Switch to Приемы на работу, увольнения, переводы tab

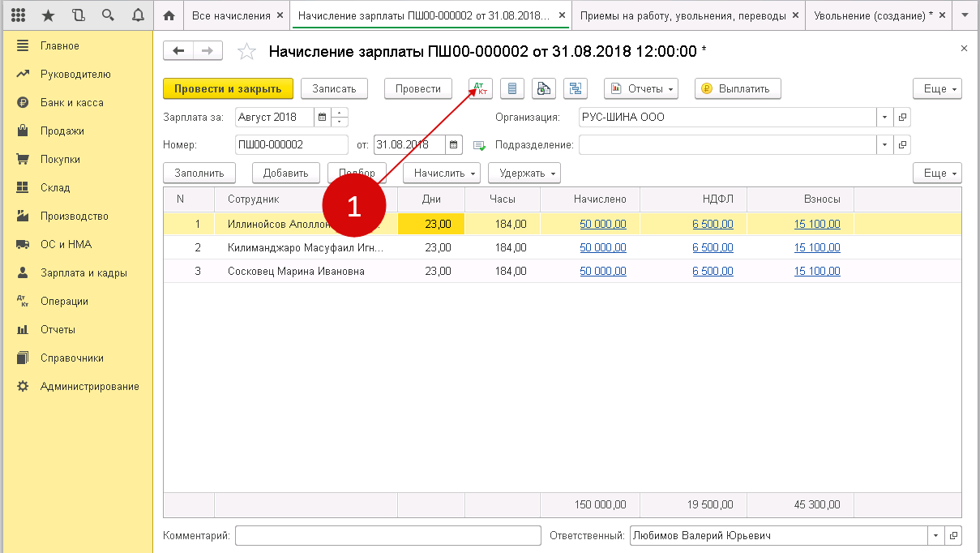[x=683, y=15]
